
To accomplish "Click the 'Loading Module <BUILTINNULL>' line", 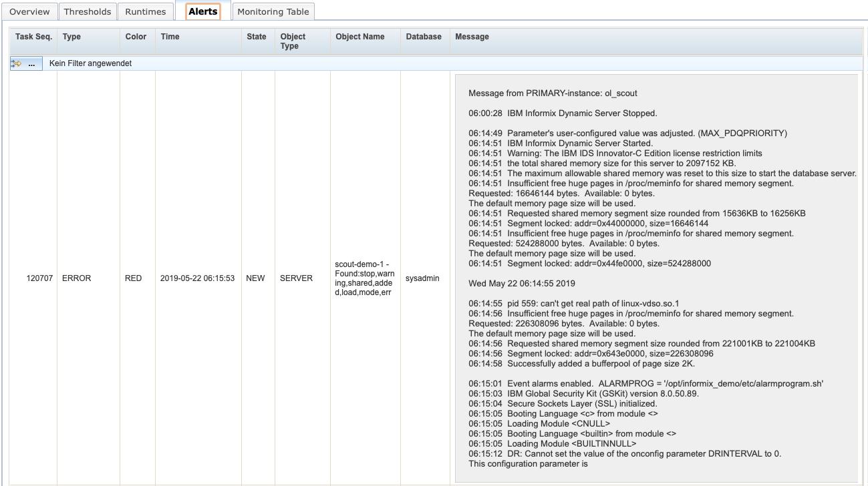I will tap(553, 444).
